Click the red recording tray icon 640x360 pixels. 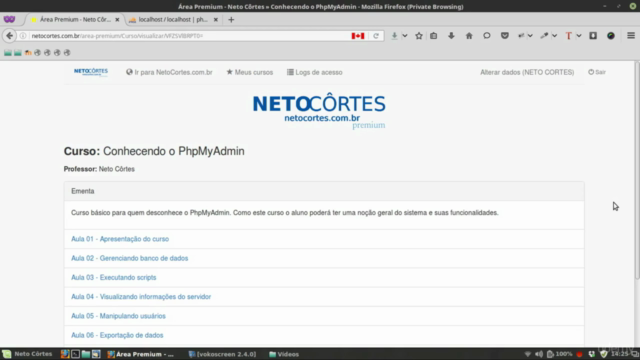579,354
